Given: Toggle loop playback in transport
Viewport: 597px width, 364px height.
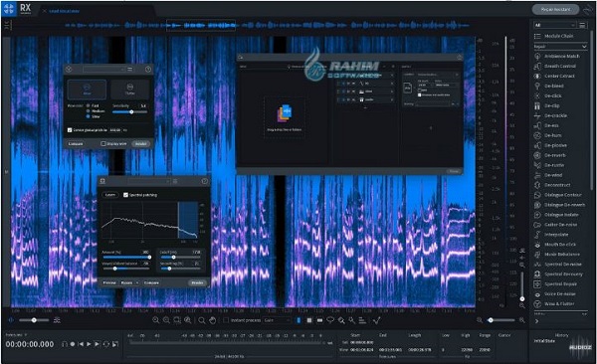Looking at the screenshot, I should [x=105, y=344].
